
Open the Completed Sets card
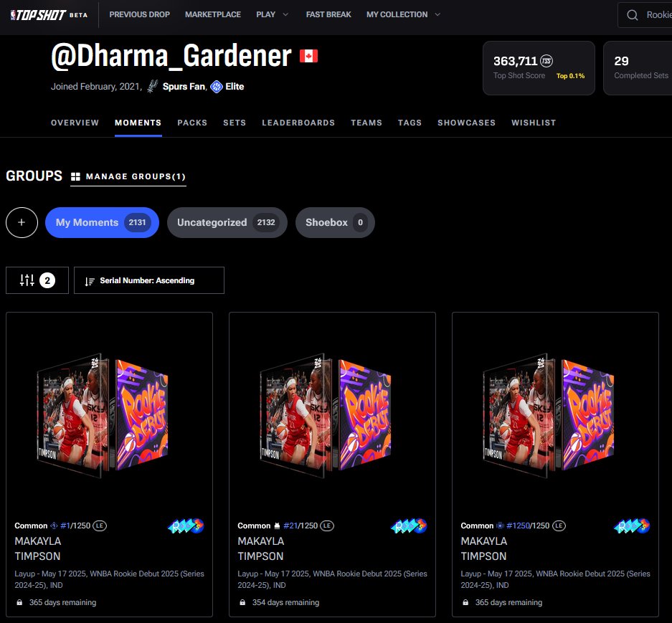pyautogui.click(x=638, y=68)
